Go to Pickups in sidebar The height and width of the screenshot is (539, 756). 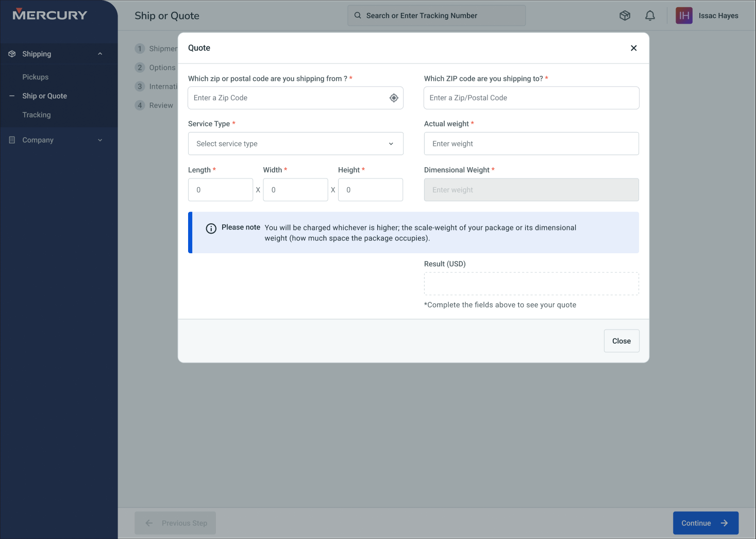click(x=36, y=77)
